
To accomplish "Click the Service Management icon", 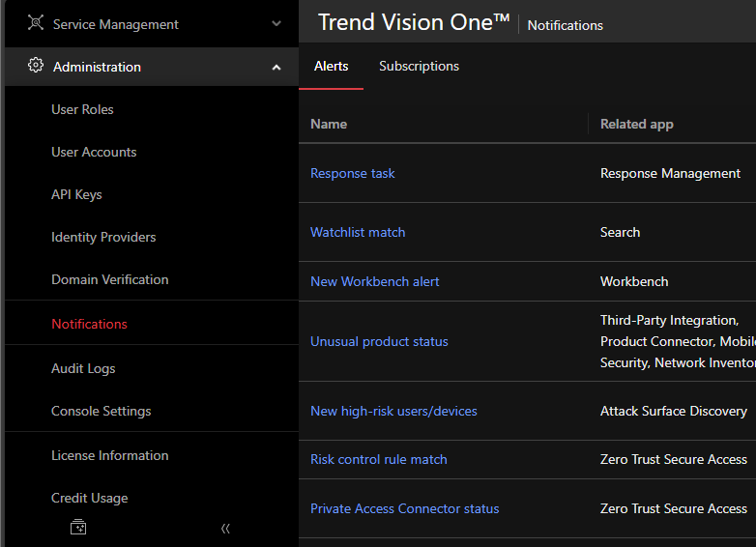I will point(36,23).
